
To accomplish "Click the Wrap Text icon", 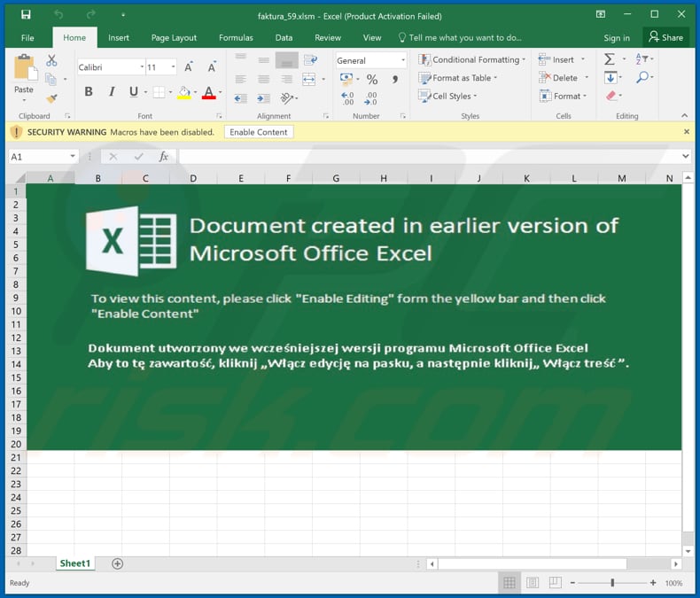I will pyautogui.click(x=310, y=60).
